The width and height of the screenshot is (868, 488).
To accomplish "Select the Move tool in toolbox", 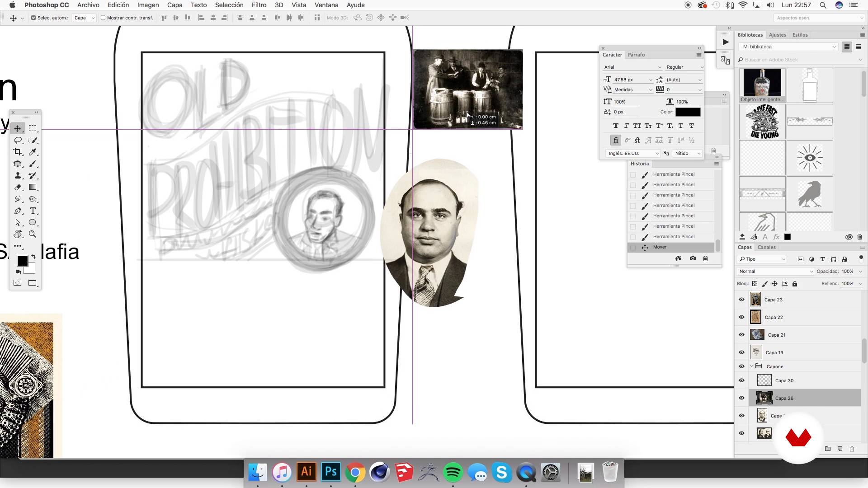I will tap(18, 129).
